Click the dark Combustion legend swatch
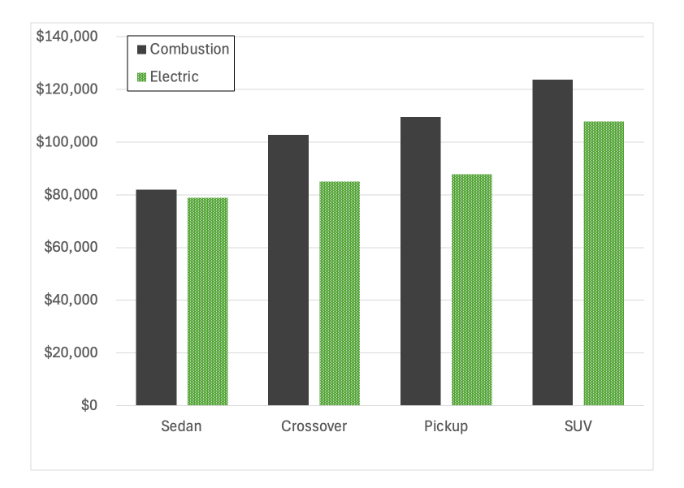The image size is (684, 488). tap(141, 49)
